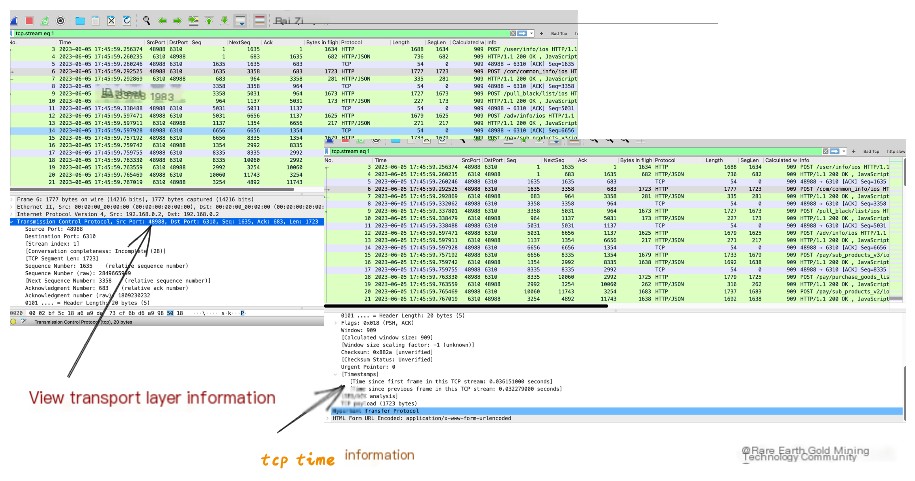The image size is (915, 481).
Task: Expand the Ethernet II tree row
Action: point(13,207)
